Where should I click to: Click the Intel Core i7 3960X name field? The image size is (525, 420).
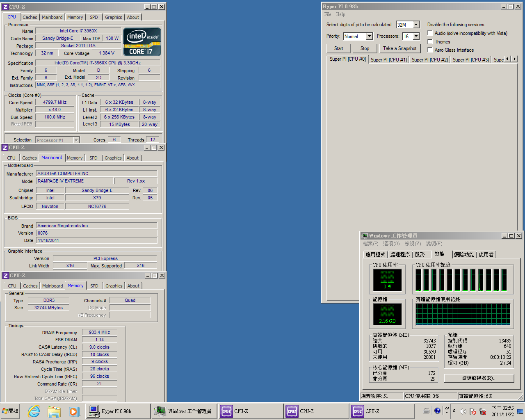point(78,31)
